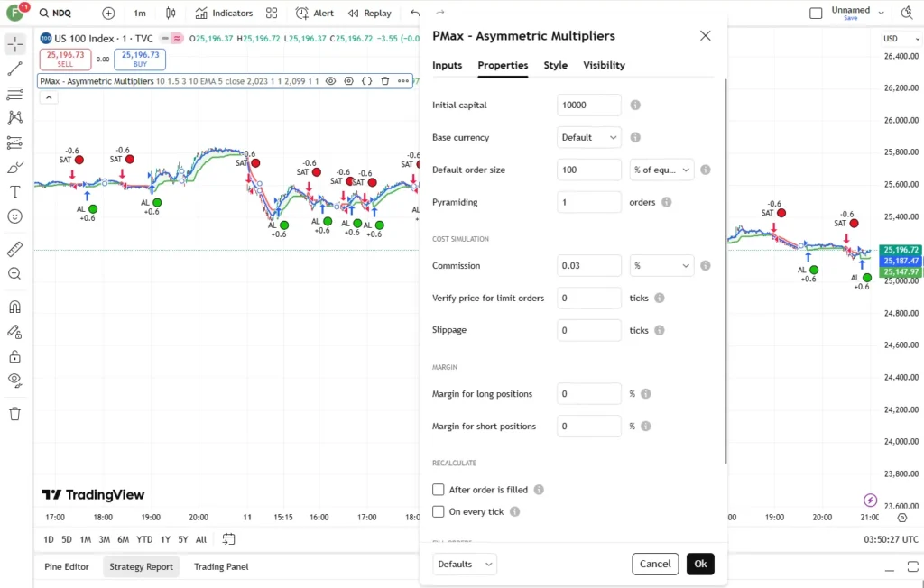Delete PMax strategy from chart
The image size is (924, 588).
[x=384, y=81]
